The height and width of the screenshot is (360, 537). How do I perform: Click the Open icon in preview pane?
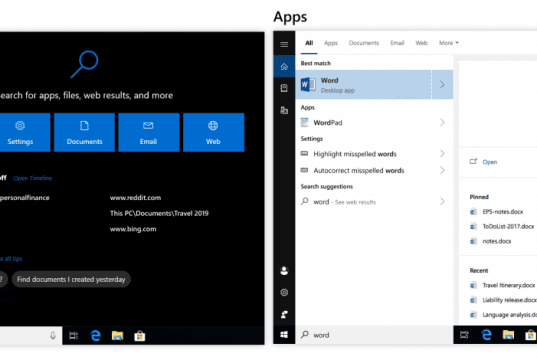(x=473, y=161)
